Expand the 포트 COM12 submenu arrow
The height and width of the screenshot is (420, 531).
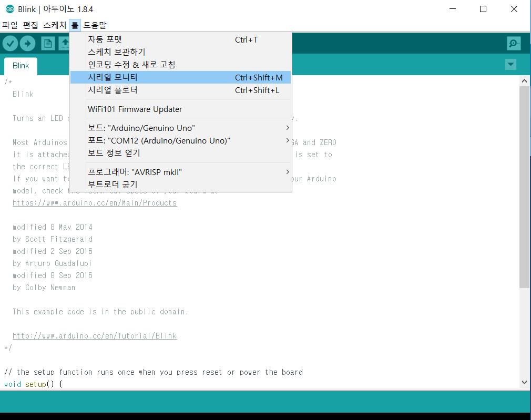pos(287,140)
